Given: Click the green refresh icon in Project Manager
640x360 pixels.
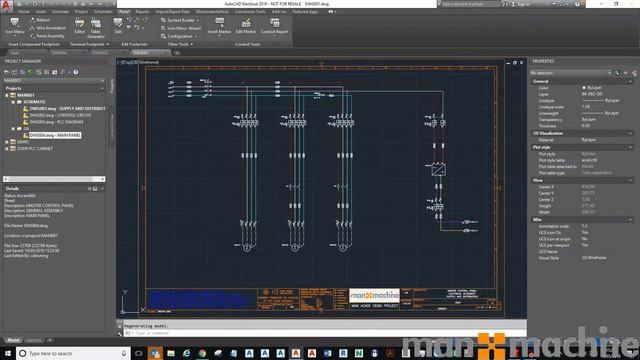Looking at the screenshot, I should tap(30, 72).
